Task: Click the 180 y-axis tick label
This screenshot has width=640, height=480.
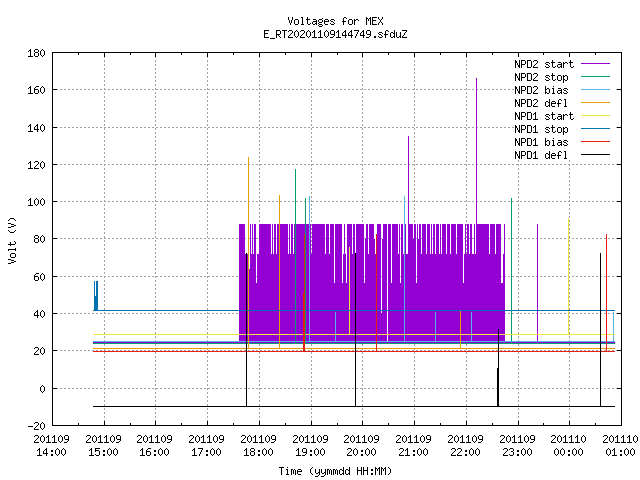Action: point(36,53)
